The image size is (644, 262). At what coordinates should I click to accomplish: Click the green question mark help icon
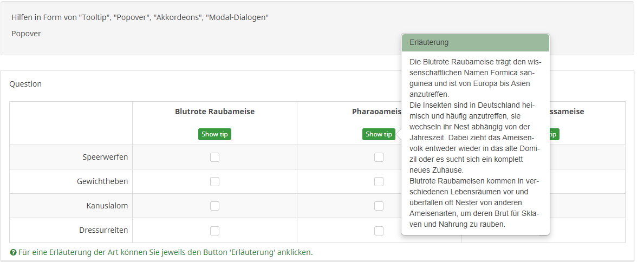[13, 252]
